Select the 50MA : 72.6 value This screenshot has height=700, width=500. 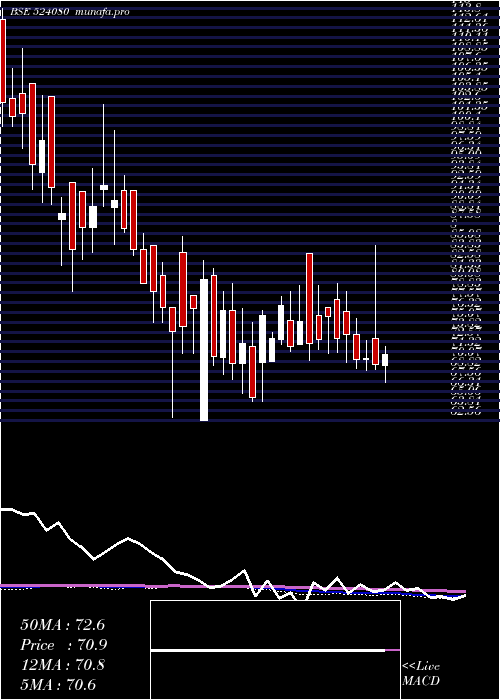coord(62,625)
